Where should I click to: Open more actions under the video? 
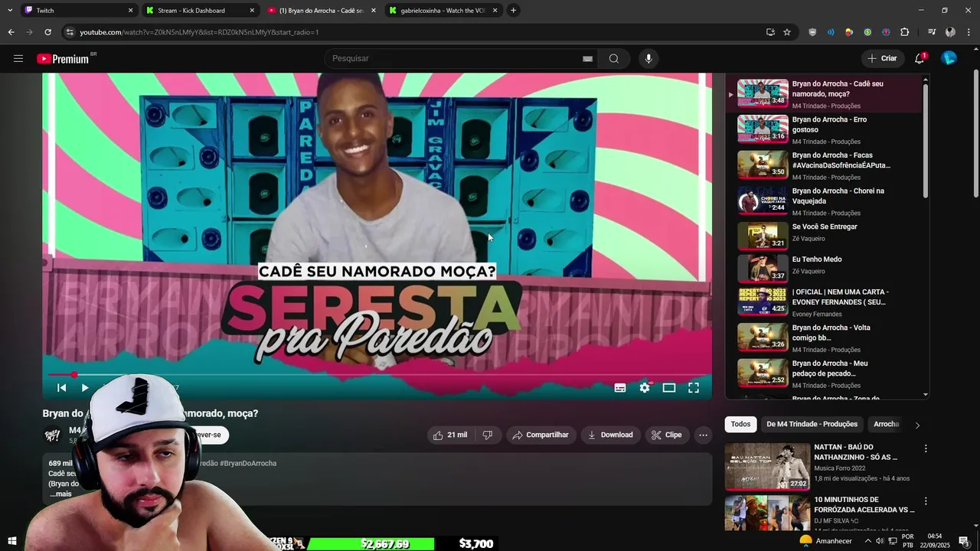pos(703,435)
